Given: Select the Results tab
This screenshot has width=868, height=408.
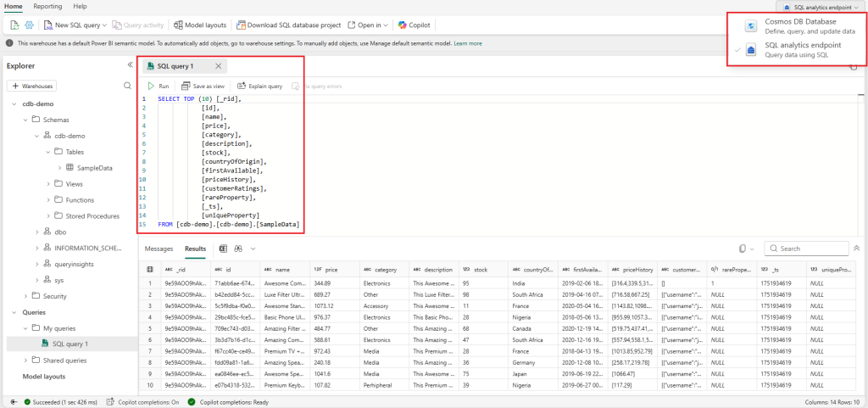Looking at the screenshot, I should tap(196, 249).
